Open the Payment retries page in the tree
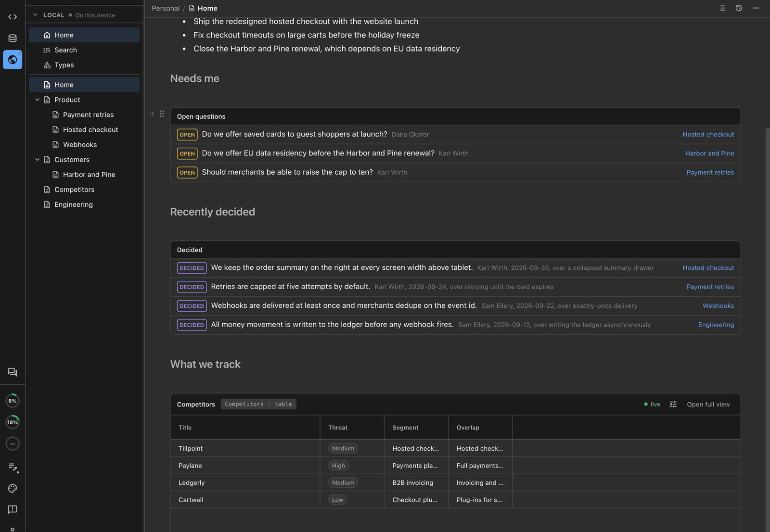This screenshot has width=770, height=532. (x=88, y=114)
